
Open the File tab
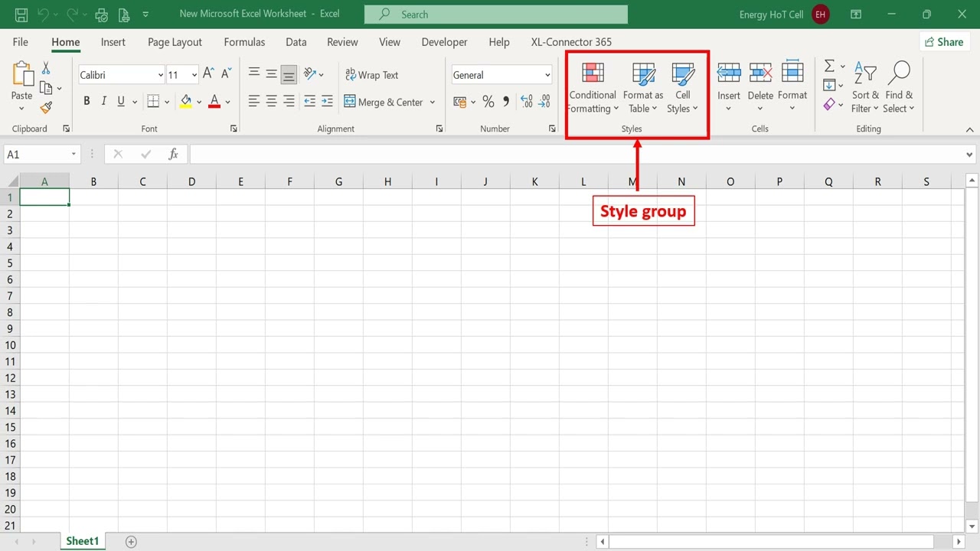coord(21,42)
